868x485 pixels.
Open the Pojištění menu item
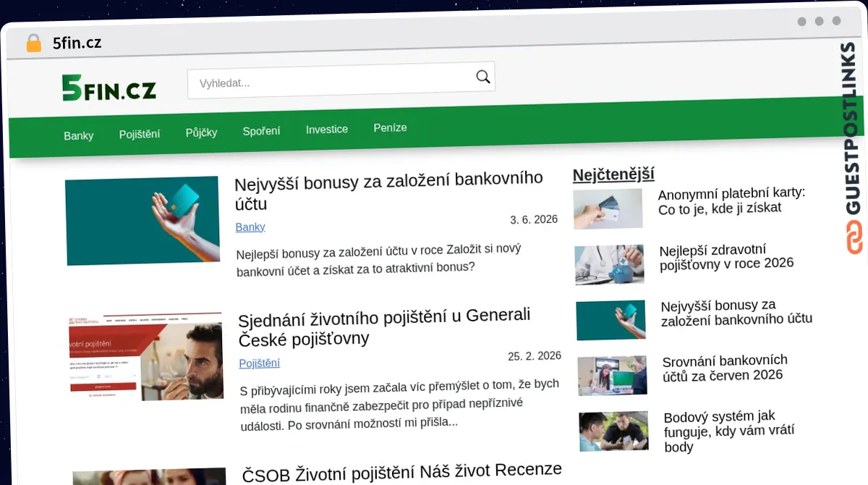click(140, 134)
